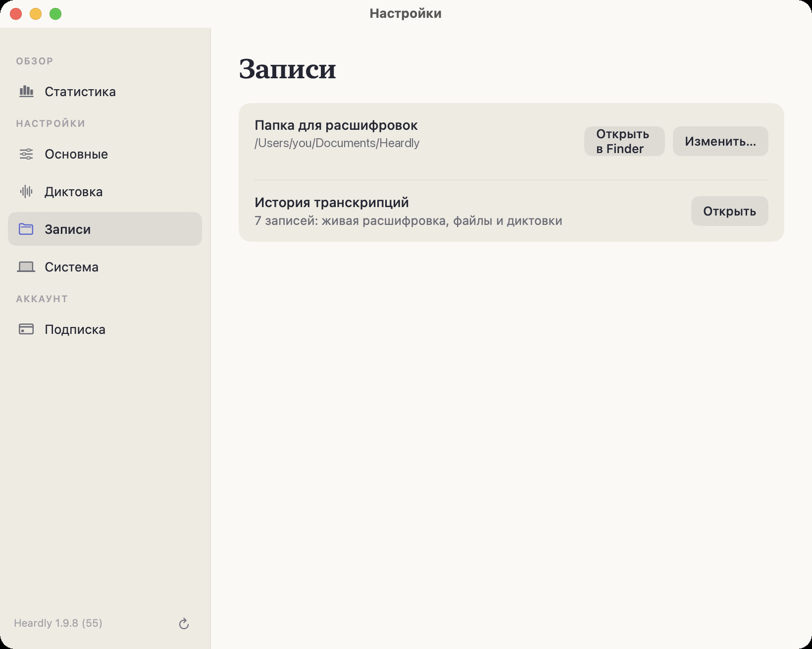The image size is (812, 649).
Task: Open the Подписка account page
Action: [105, 329]
